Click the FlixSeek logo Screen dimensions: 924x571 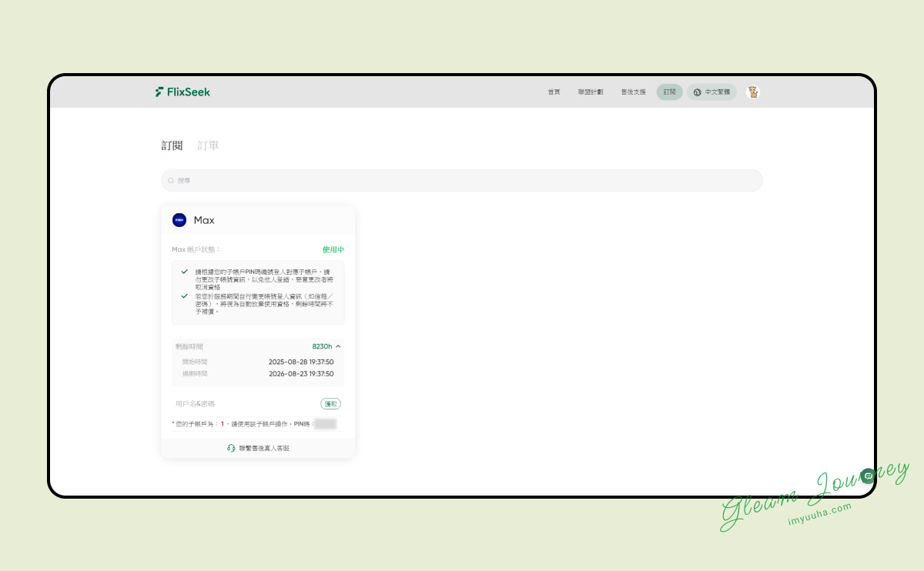pos(182,92)
